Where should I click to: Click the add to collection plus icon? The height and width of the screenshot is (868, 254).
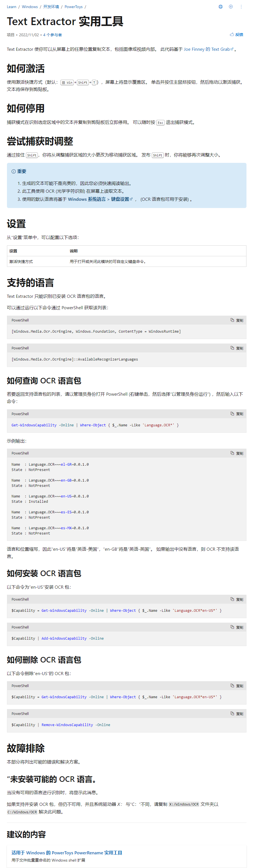(x=231, y=7)
